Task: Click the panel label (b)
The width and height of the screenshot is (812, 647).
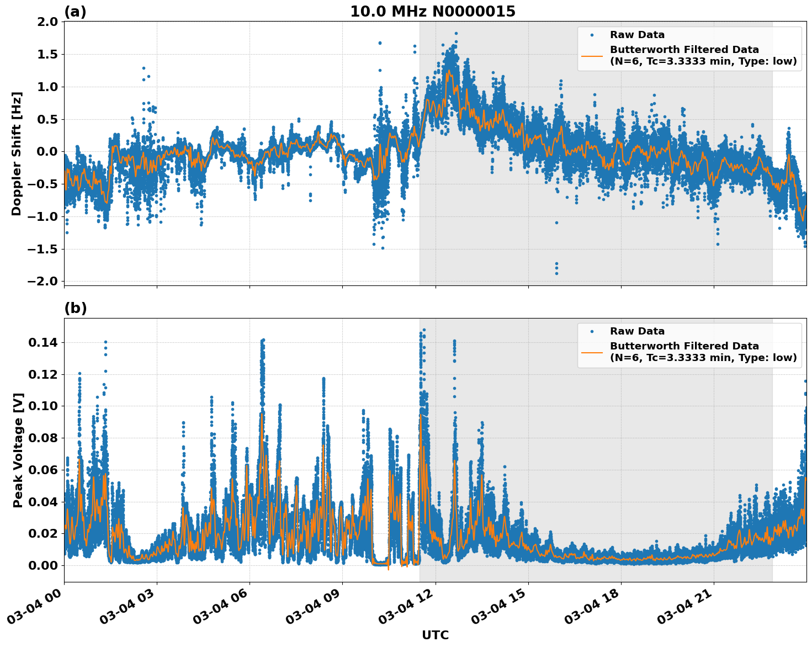Action: pyautogui.click(x=76, y=307)
